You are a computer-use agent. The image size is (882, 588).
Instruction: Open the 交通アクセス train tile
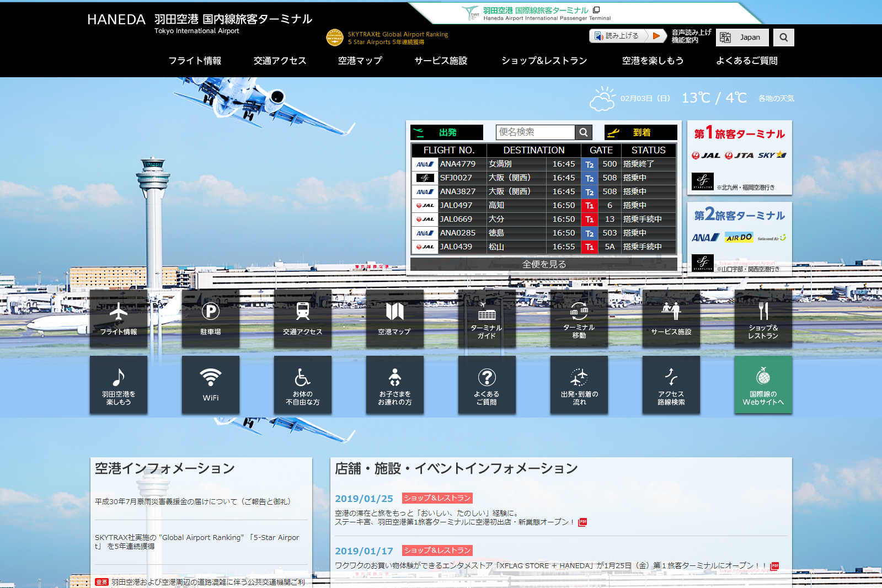tap(303, 318)
